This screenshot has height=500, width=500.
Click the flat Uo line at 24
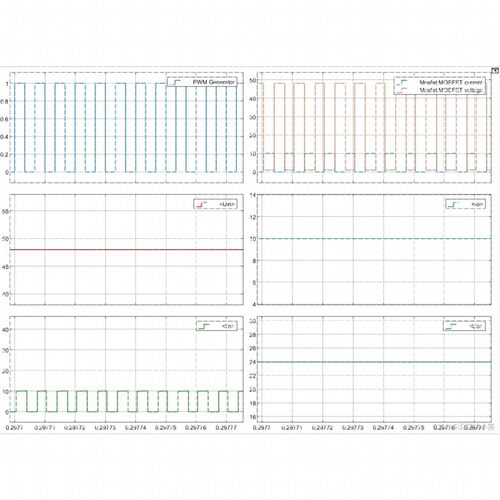375,362
